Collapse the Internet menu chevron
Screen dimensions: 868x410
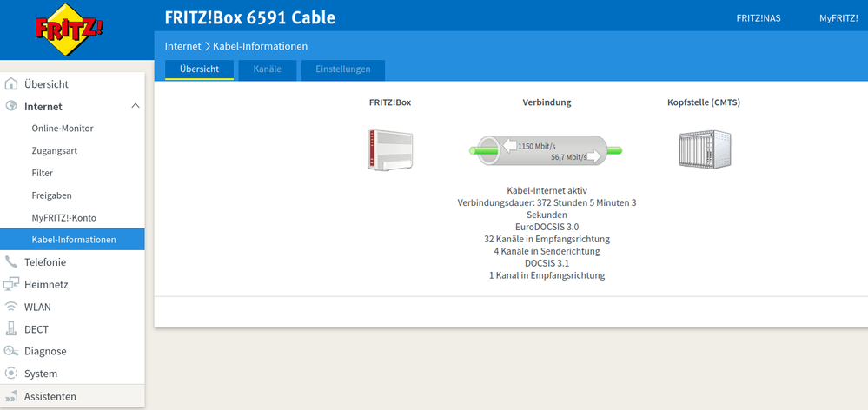tap(135, 106)
